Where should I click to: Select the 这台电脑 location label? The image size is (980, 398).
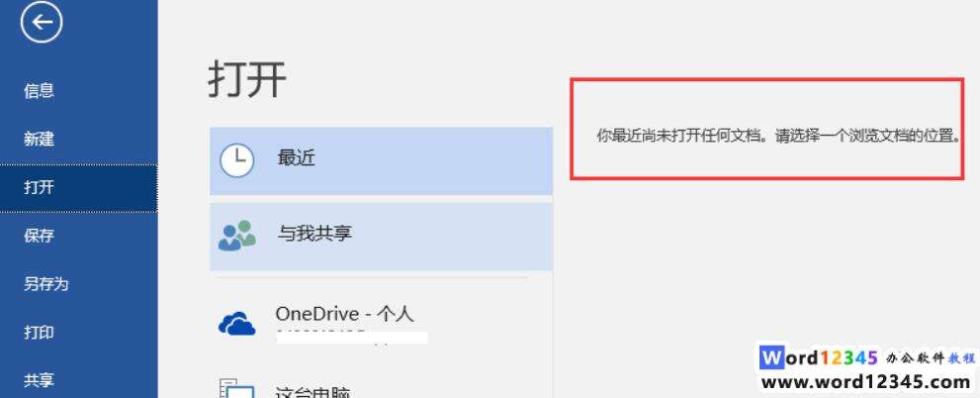pyautogui.click(x=312, y=393)
